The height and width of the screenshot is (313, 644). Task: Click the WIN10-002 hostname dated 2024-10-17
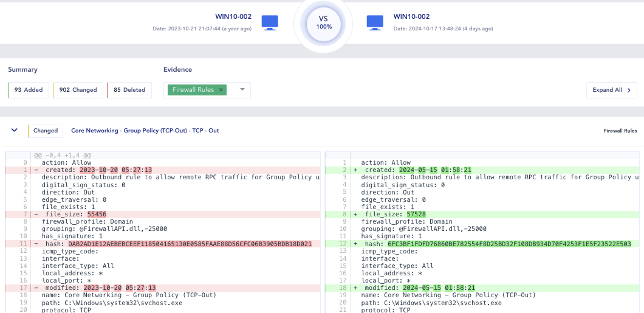(x=411, y=16)
